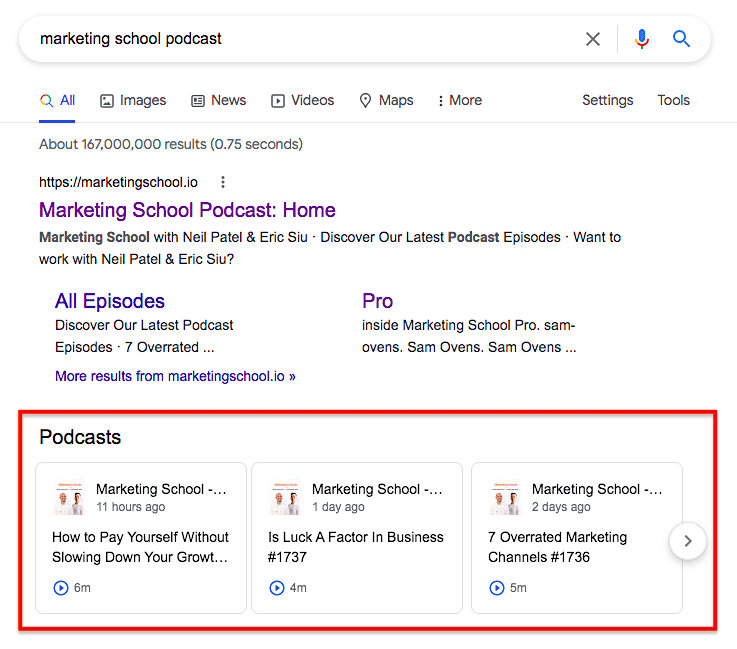737x649 pixels.
Task: Clear the search query with the X icon
Action: pos(593,39)
